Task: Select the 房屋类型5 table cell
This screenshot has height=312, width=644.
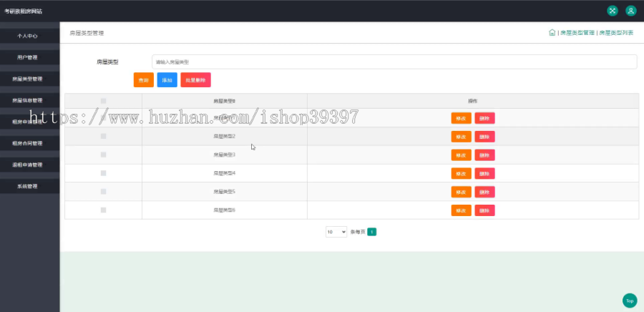Action: (x=224, y=192)
